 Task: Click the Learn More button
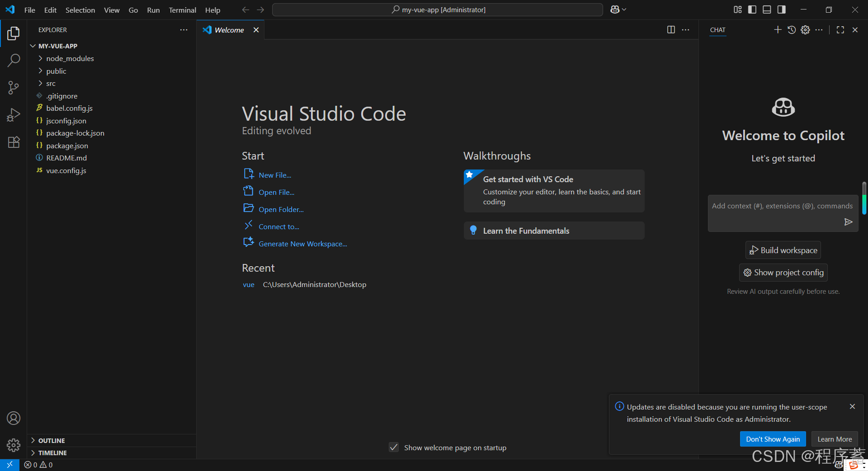835,439
